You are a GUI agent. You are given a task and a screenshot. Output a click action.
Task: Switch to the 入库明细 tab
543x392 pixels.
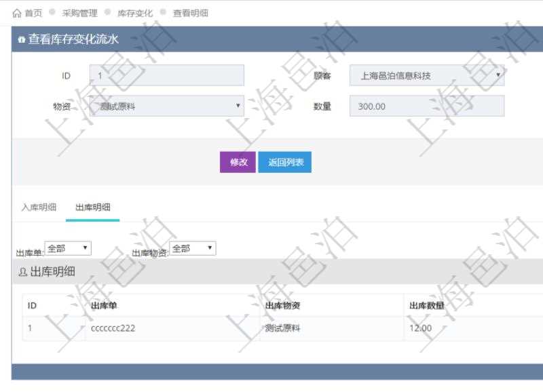pos(39,207)
